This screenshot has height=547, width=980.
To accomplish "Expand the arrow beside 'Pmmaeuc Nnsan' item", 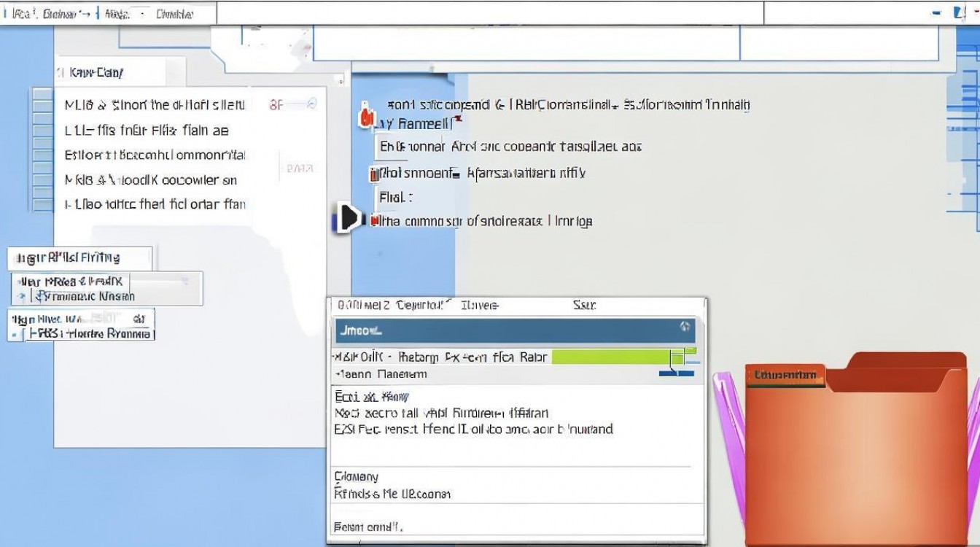I will [22, 296].
